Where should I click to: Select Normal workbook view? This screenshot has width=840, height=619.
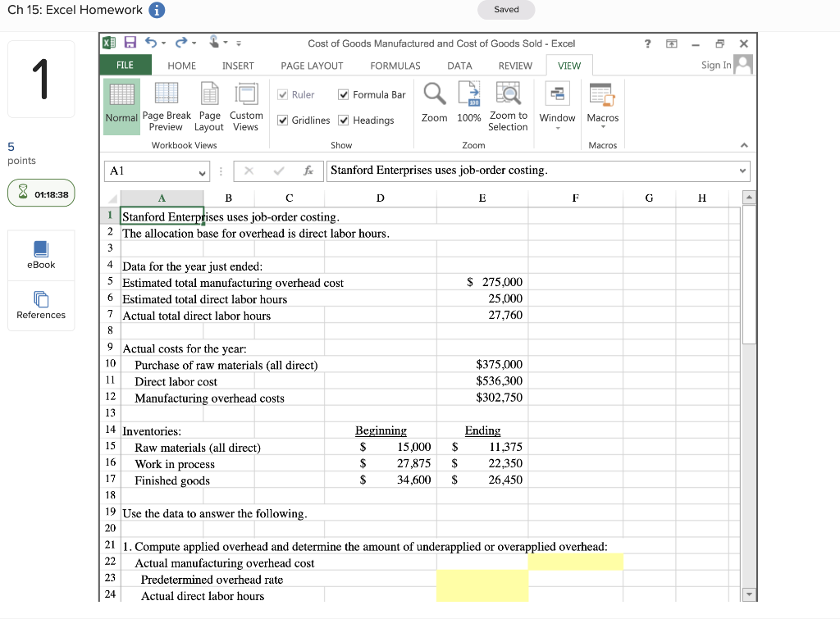(121, 106)
